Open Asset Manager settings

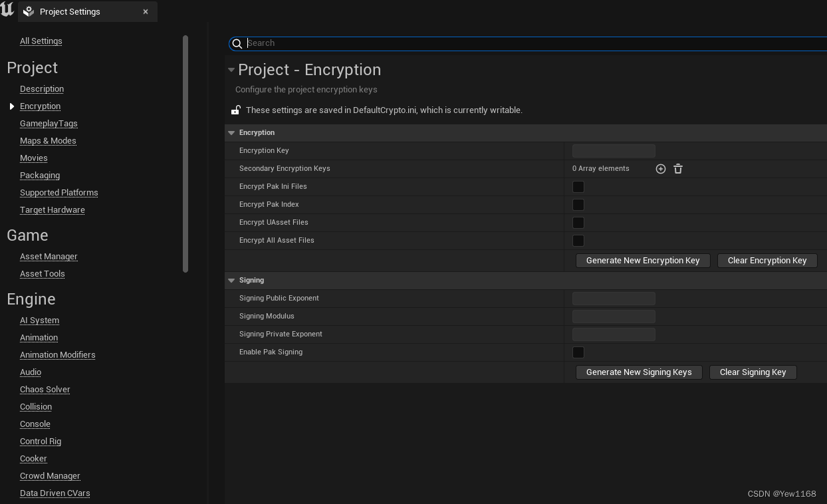49,257
